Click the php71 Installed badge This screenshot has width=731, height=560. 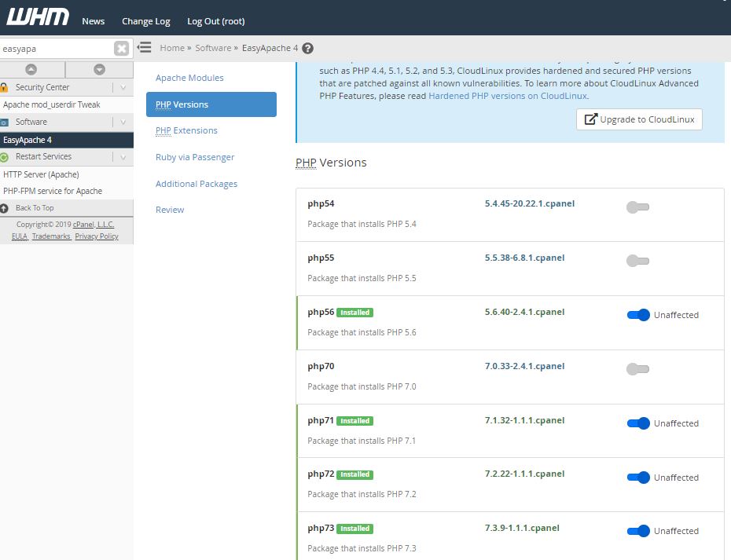(354, 421)
